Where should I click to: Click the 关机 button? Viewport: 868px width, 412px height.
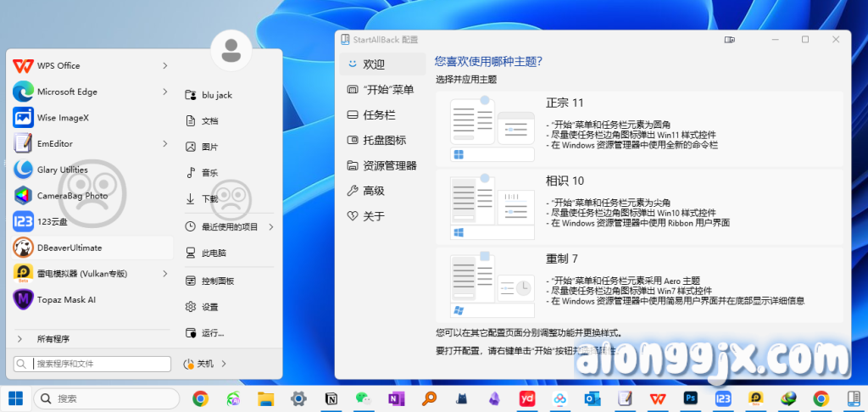(198, 365)
